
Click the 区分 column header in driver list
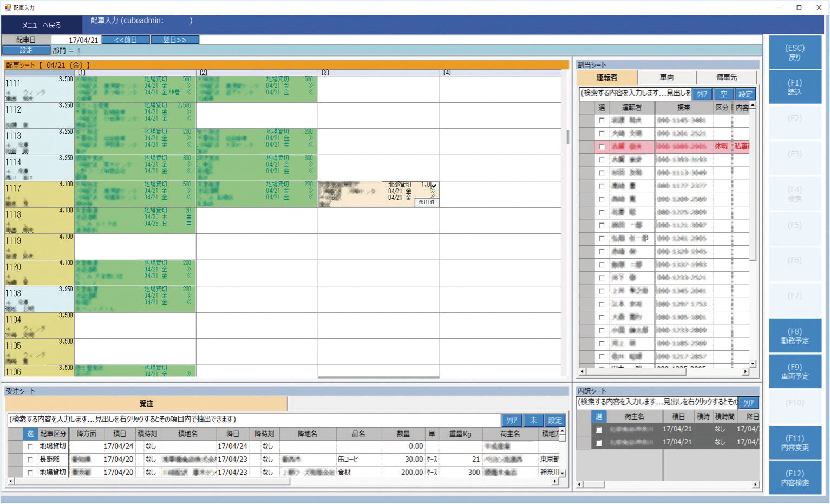pos(722,108)
